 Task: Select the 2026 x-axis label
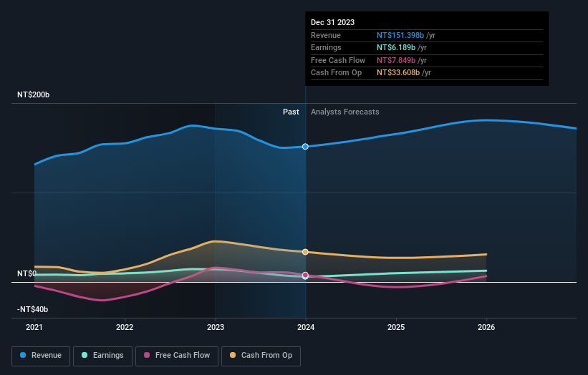(x=486, y=328)
